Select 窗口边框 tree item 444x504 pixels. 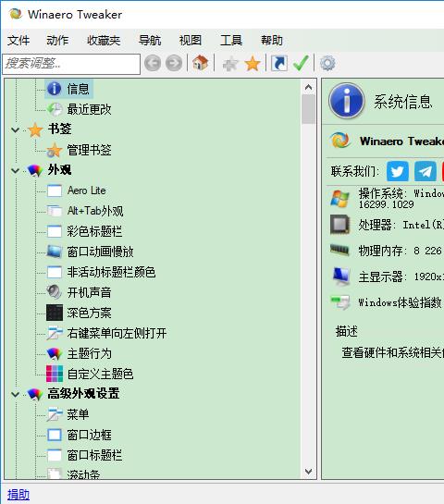(x=89, y=435)
